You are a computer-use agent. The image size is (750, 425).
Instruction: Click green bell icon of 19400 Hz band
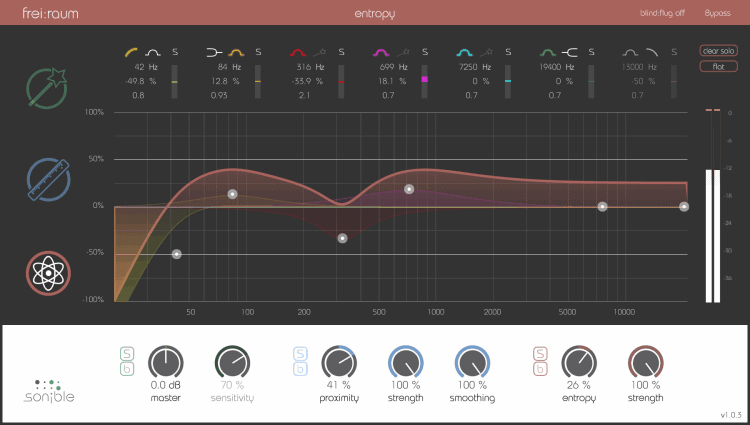pyautogui.click(x=548, y=52)
